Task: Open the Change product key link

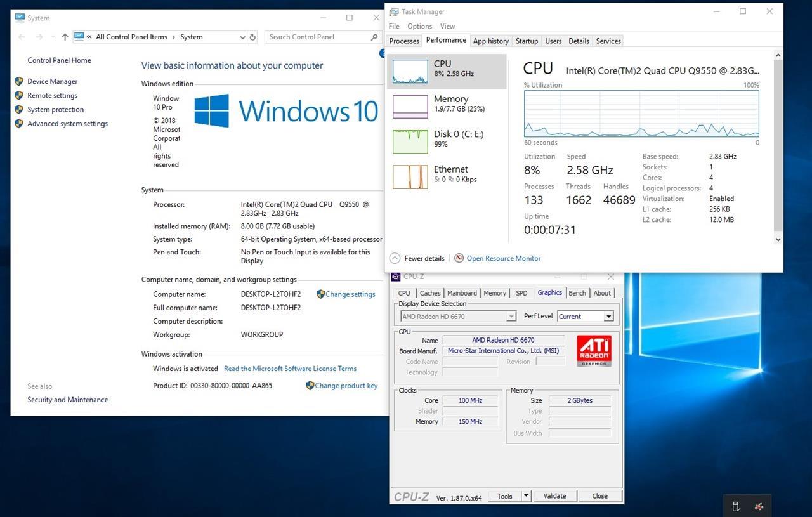Action: pos(346,386)
